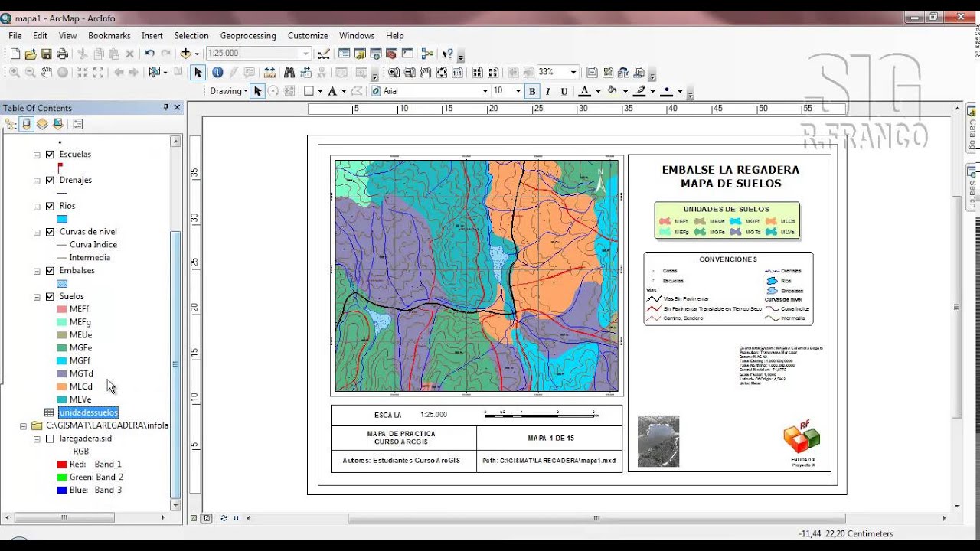Image resolution: width=980 pixels, height=551 pixels.
Task: Toggle Underline text formatting
Action: 564,91
